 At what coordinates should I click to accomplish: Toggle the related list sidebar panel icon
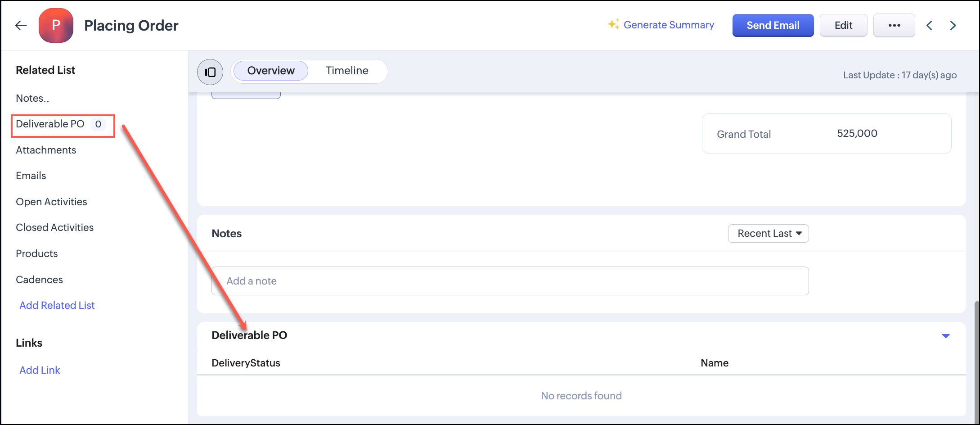tap(210, 72)
